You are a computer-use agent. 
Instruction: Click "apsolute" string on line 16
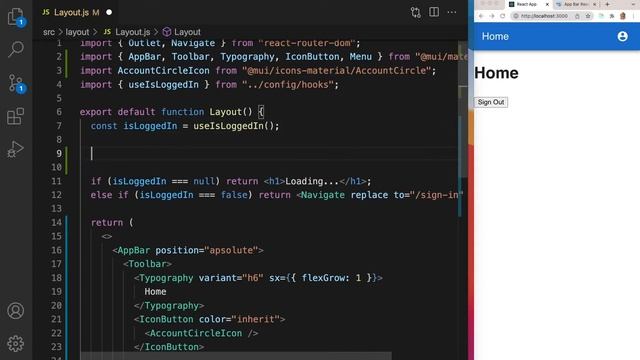point(234,250)
